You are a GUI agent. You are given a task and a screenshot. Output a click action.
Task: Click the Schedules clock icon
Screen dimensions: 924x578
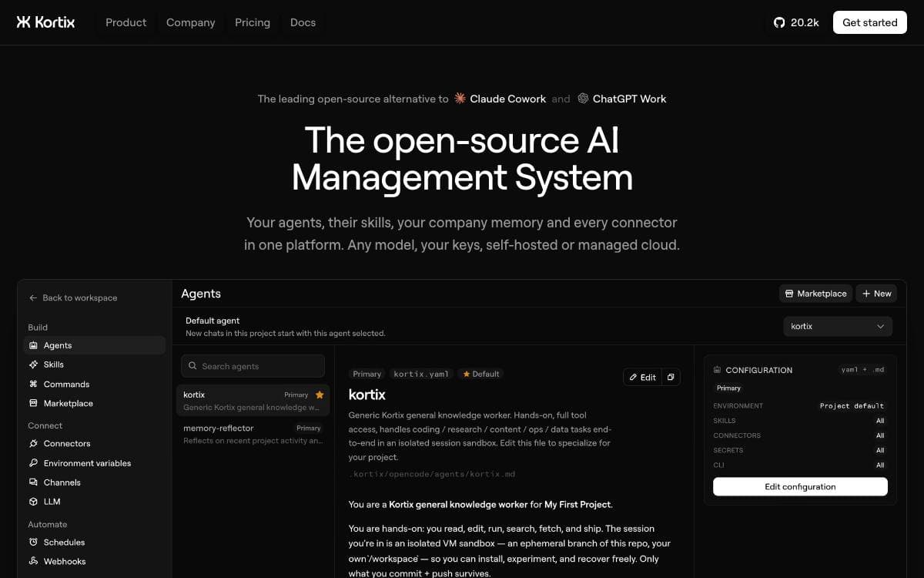point(33,542)
